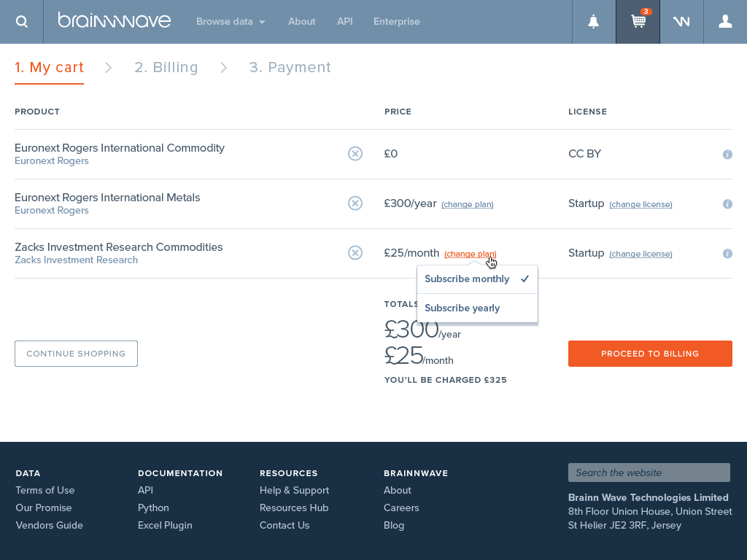The height and width of the screenshot is (560, 747).
Task: Open Resources Hub footer link
Action: tap(294, 508)
